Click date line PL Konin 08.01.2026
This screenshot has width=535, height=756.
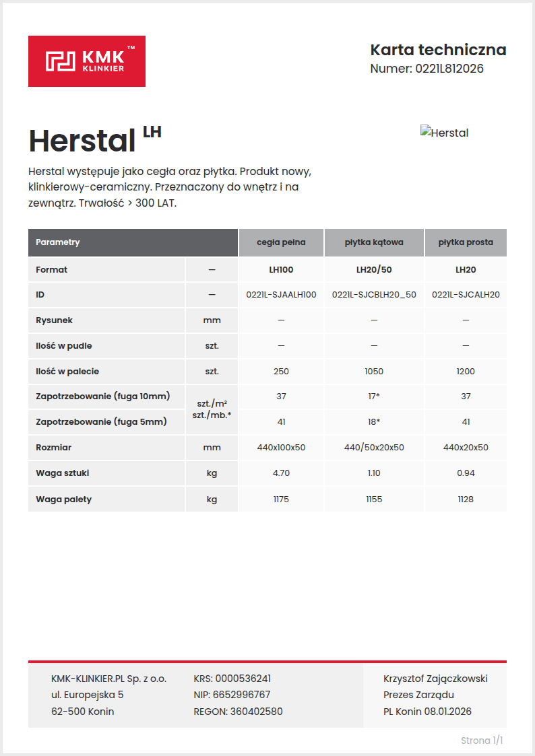pyautogui.click(x=427, y=711)
